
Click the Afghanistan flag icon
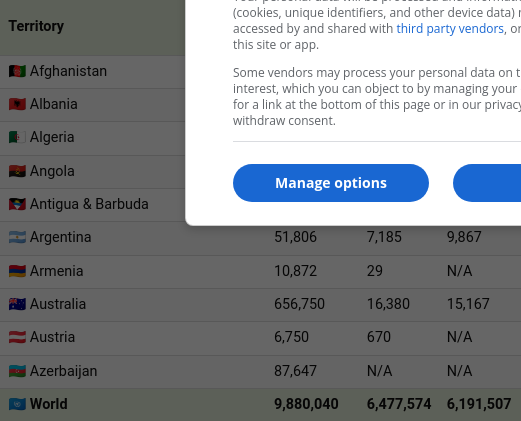(x=17, y=71)
